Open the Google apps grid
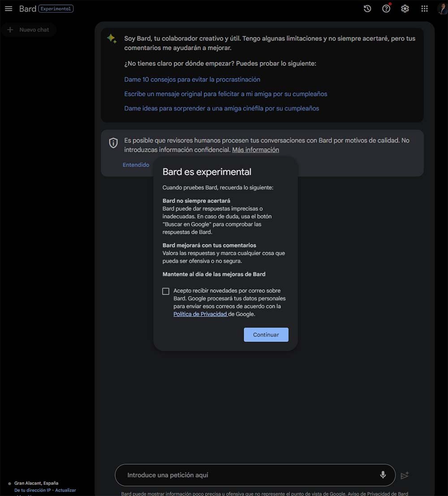The image size is (448, 496). point(425,9)
